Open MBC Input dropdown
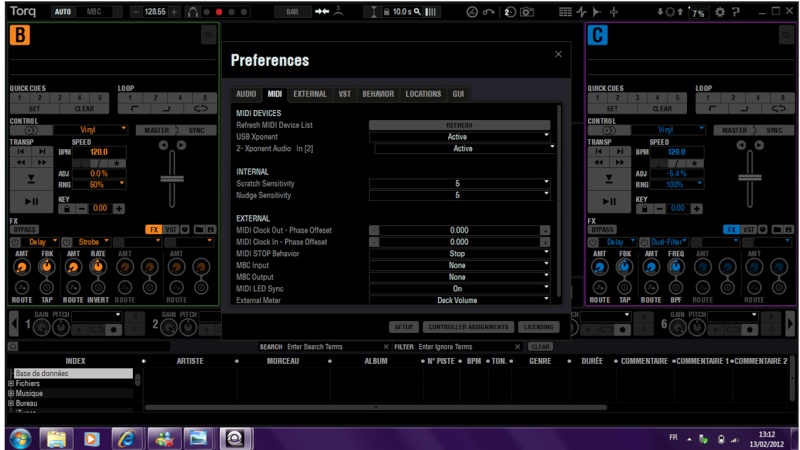Screen dimensions: 800x450 click(459, 265)
